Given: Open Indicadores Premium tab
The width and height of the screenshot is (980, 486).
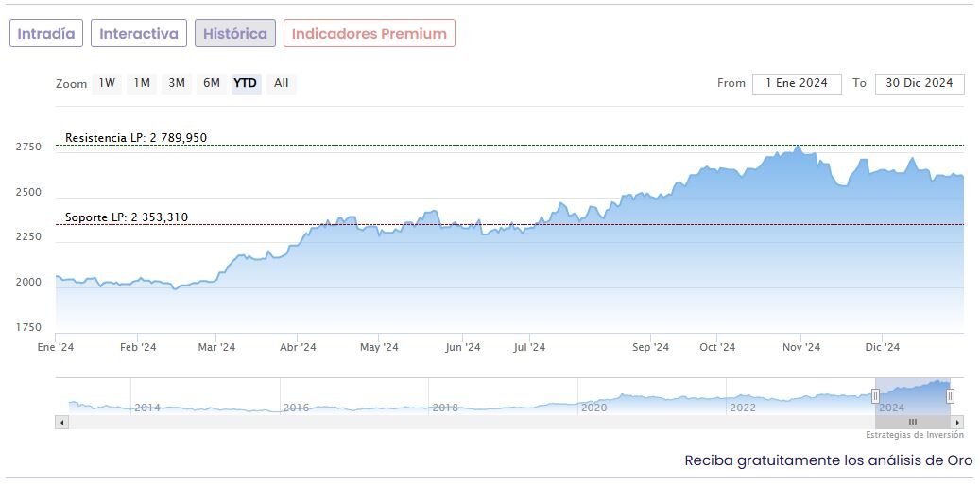Looking at the screenshot, I should coord(369,33).
